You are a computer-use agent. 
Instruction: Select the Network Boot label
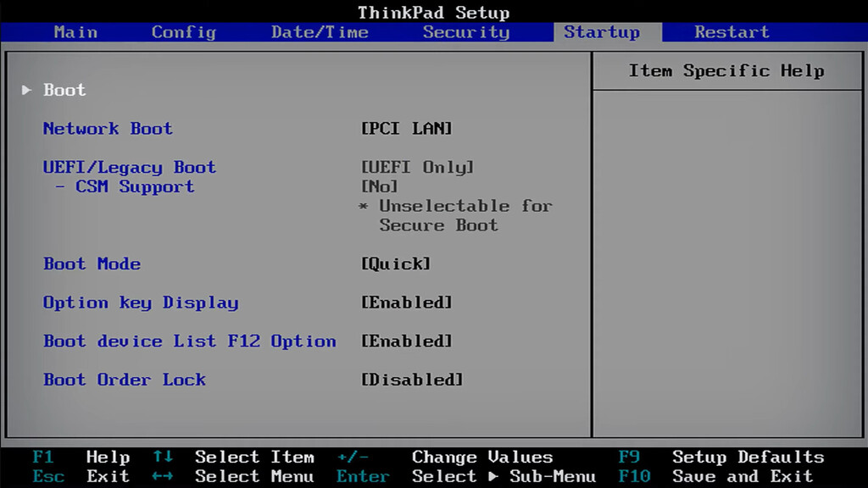tap(108, 129)
